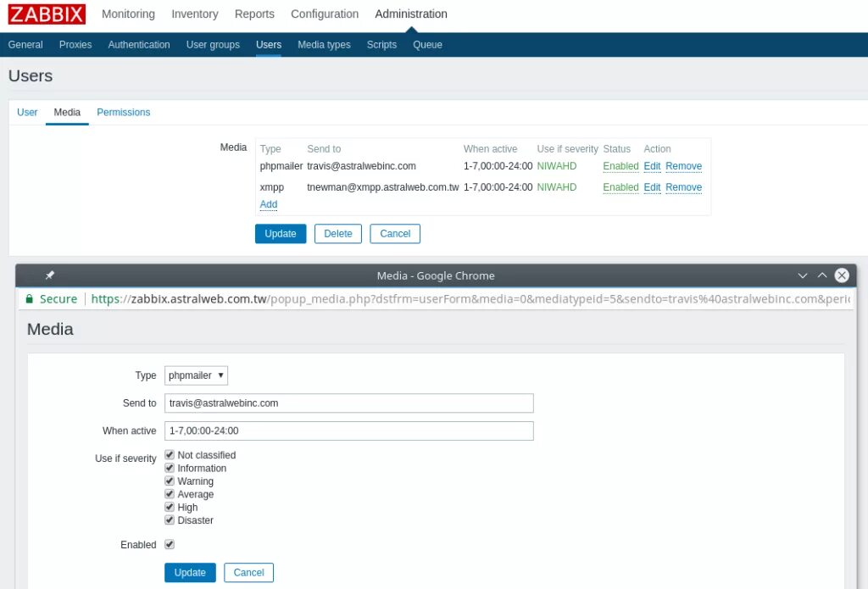Click the When active input field

click(348, 431)
